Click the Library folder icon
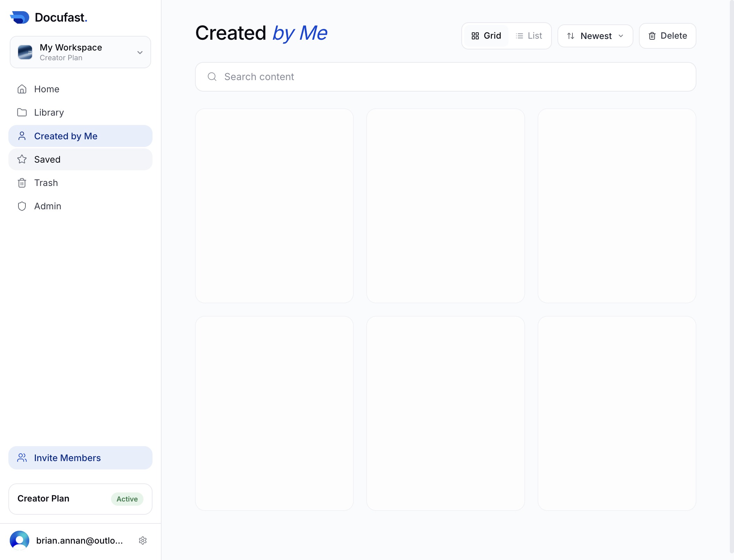Screen dimensions: 734x560 (x=22, y=112)
